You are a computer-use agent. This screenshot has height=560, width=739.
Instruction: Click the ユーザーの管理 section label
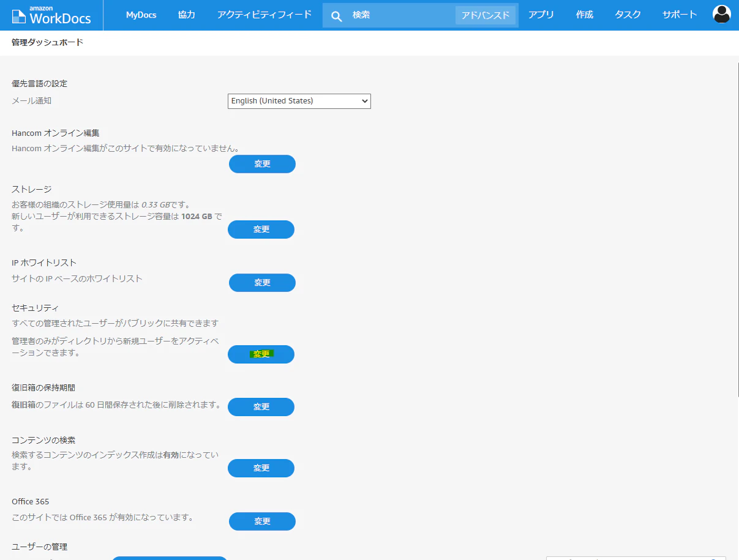[x=40, y=547]
